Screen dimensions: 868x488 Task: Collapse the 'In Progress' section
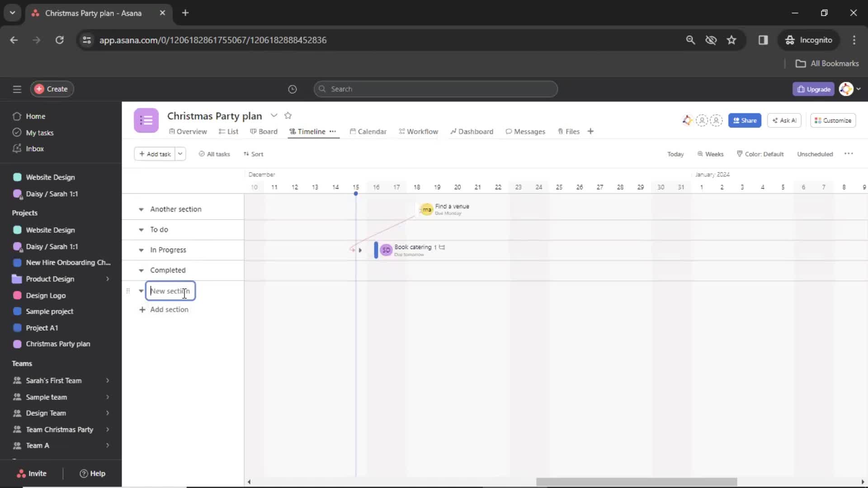pos(142,250)
